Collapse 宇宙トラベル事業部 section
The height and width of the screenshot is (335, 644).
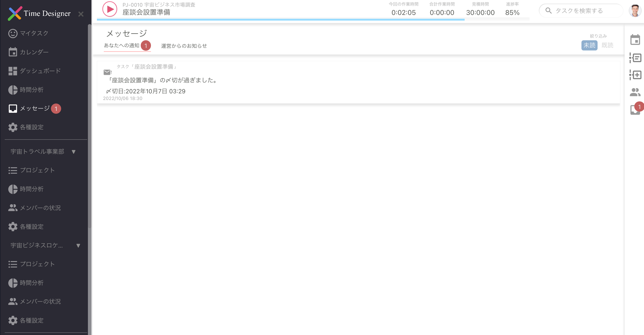click(73, 151)
